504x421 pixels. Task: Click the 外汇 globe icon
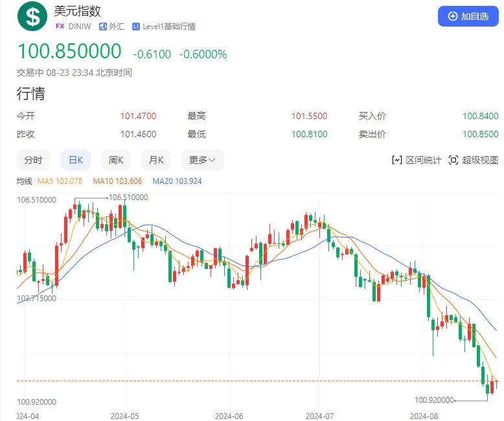pyautogui.click(x=103, y=27)
